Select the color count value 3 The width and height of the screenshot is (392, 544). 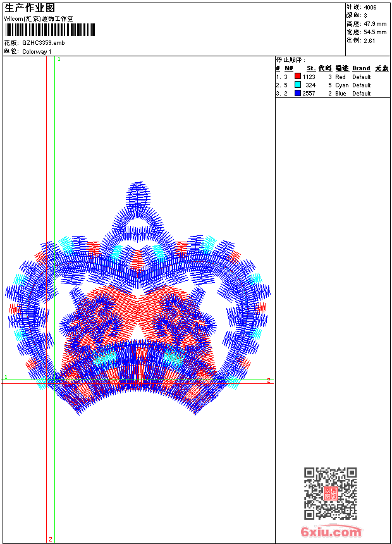point(365,16)
